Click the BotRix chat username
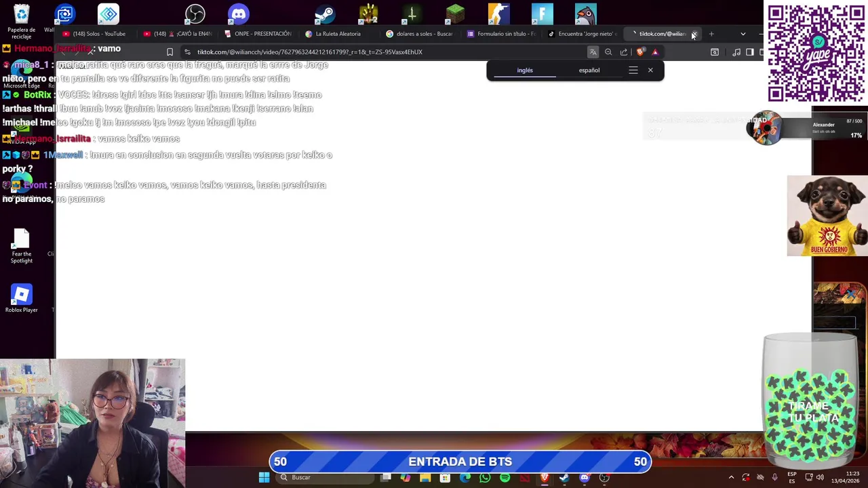Image resolution: width=868 pixels, height=488 pixels. point(37,95)
